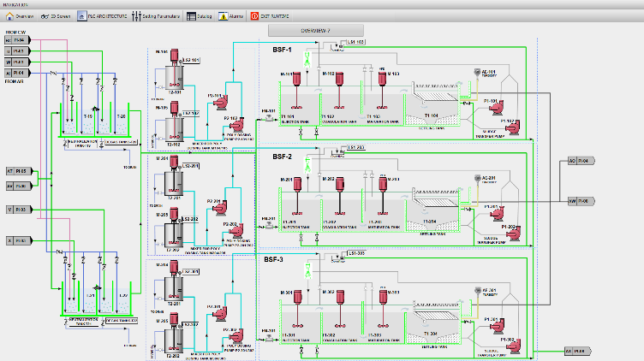Viewport: 644px width, 361px height.
Task: Click the LS1-103 level switch label
Action: pyautogui.click(x=357, y=41)
